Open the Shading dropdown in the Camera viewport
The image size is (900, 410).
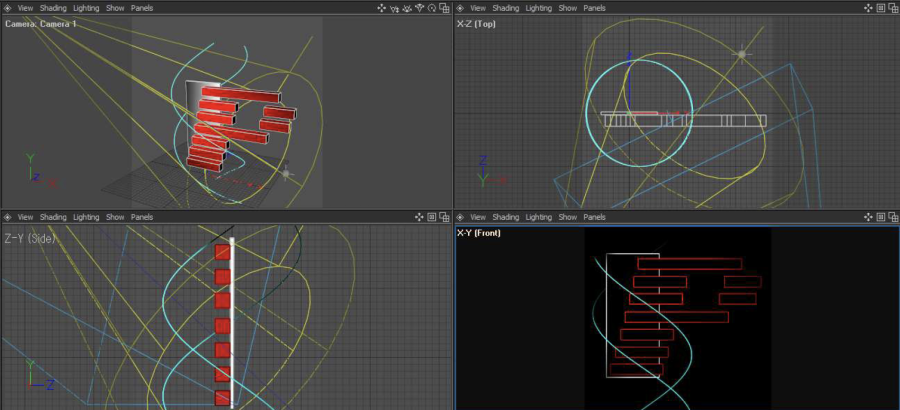(53, 8)
